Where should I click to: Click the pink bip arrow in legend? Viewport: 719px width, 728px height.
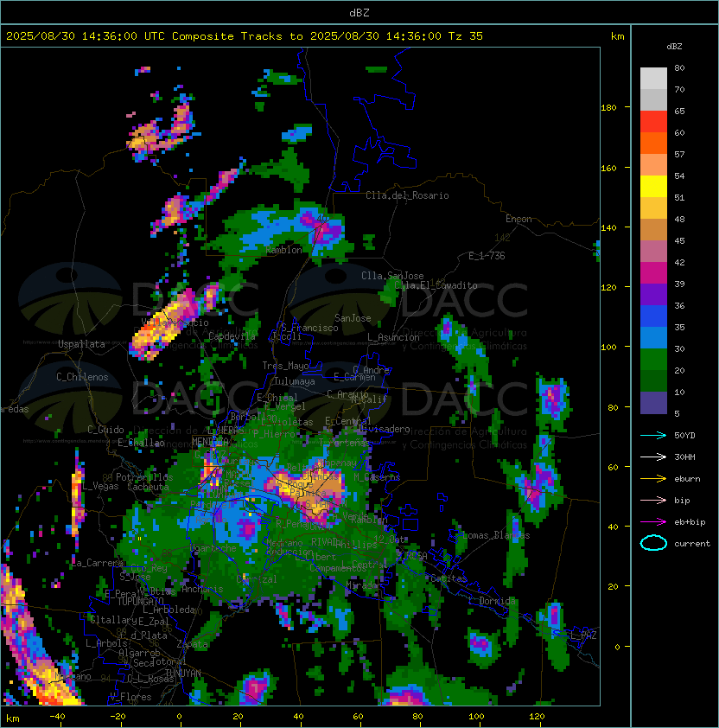pos(653,501)
